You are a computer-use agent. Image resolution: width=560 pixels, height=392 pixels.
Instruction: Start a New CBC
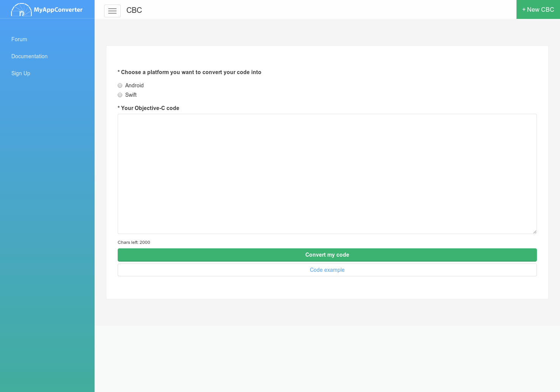(x=538, y=9)
